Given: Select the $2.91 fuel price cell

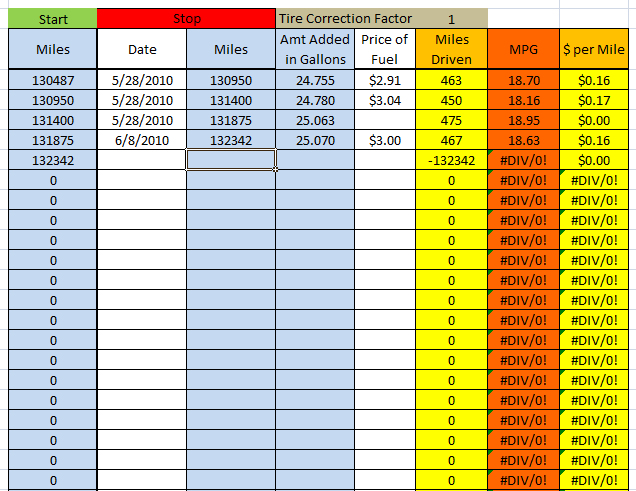Looking at the screenshot, I should (x=384, y=80).
